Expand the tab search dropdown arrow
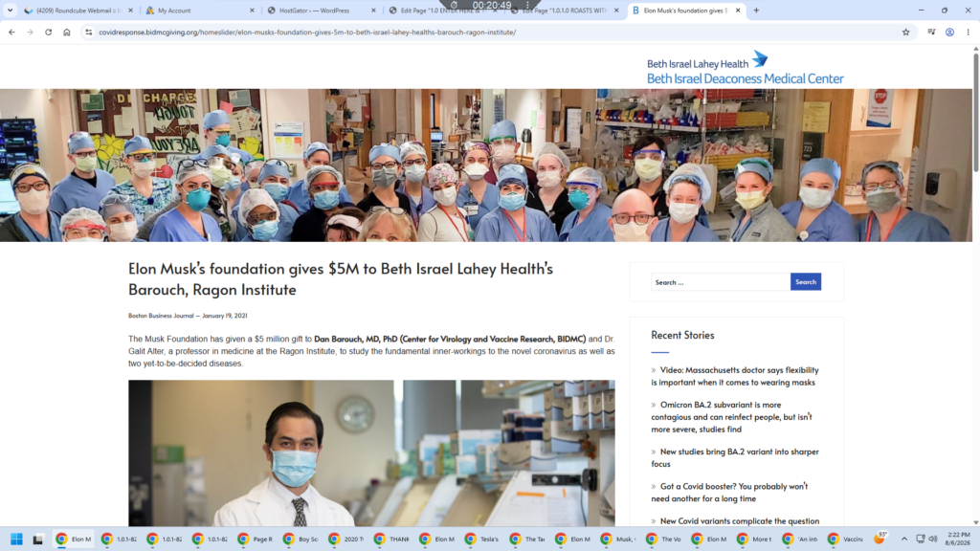Image resolution: width=980 pixels, height=551 pixels. (x=10, y=10)
